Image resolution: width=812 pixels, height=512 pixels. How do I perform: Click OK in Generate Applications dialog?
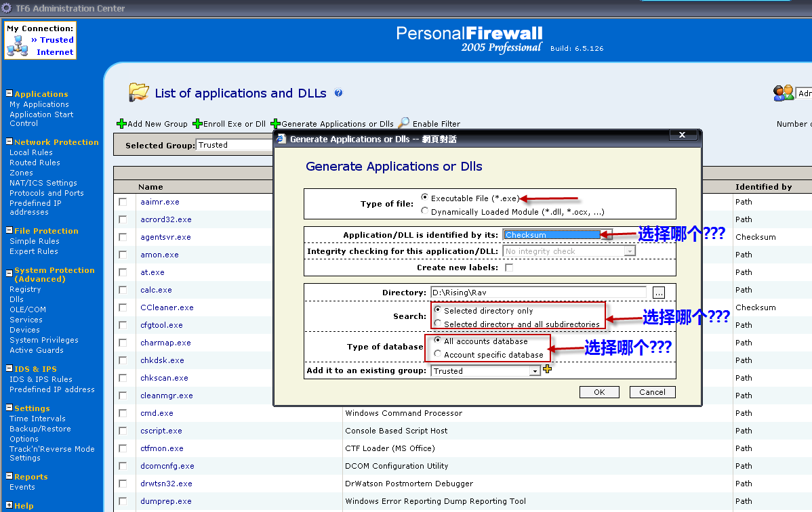pyautogui.click(x=599, y=392)
